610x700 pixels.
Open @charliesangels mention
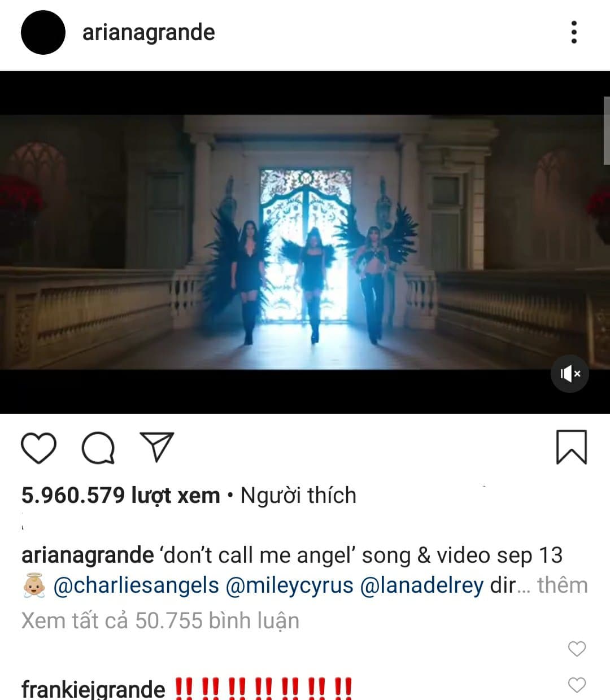click(x=136, y=585)
